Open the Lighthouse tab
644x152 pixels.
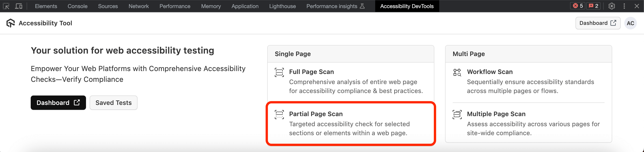click(x=282, y=6)
